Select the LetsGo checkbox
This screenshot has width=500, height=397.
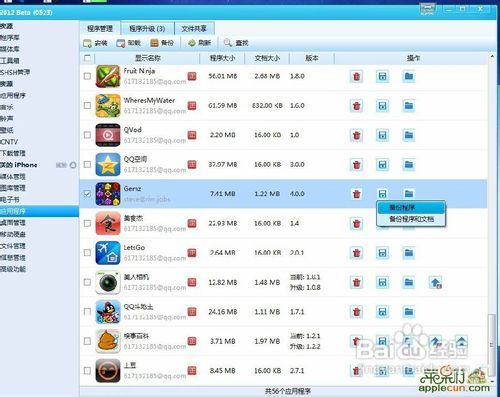87,253
